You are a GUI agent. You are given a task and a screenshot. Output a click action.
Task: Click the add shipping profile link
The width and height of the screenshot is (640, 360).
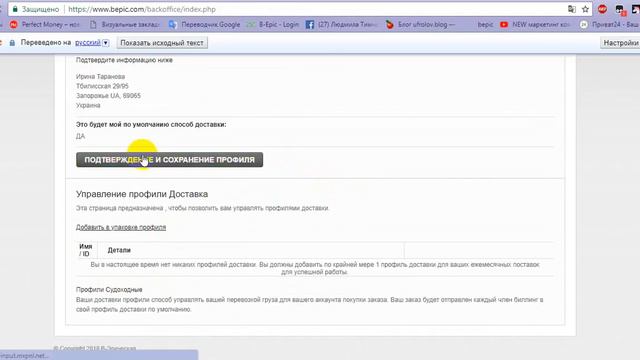pos(121,227)
